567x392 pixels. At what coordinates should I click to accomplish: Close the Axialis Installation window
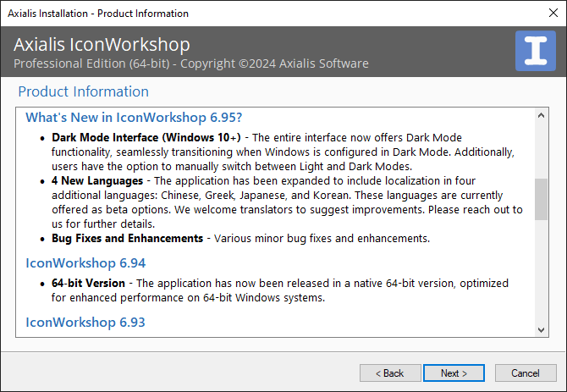pyautogui.click(x=553, y=13)
